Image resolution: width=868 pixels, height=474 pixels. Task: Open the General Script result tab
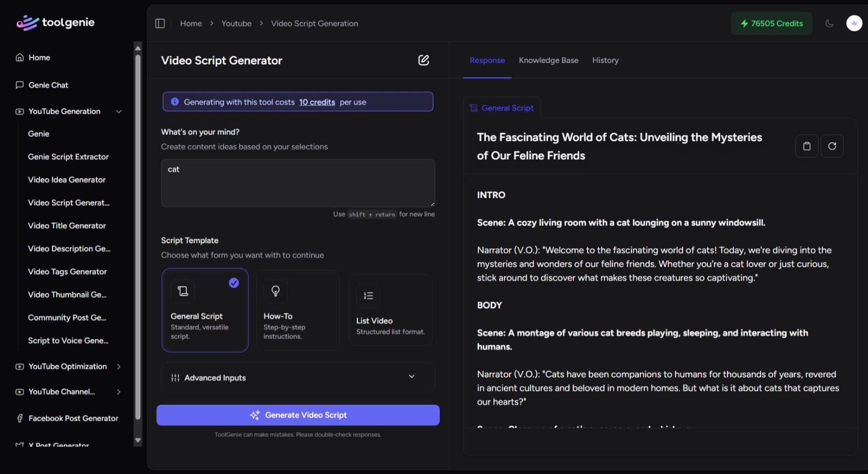(502, 108)
